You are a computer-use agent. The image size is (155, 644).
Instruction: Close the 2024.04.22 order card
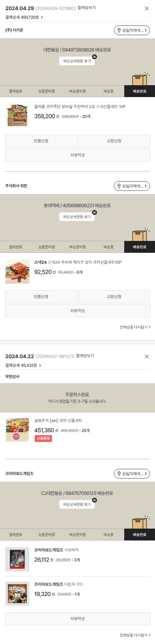click(147, 357)
